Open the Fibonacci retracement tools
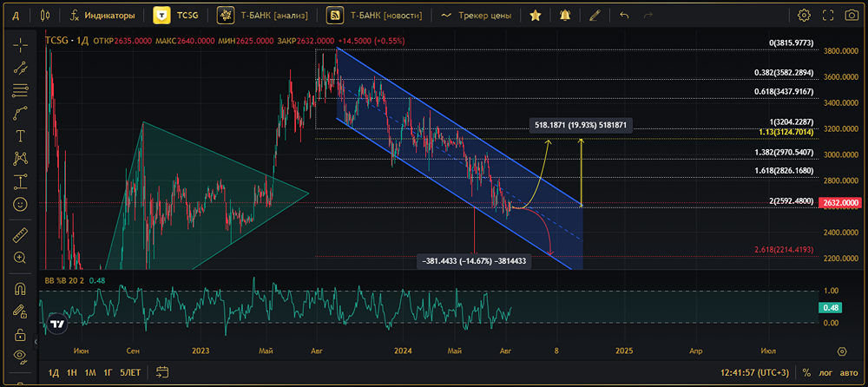Screen dimensions: 868x387 pyautogui.click(x=21, y=89)
